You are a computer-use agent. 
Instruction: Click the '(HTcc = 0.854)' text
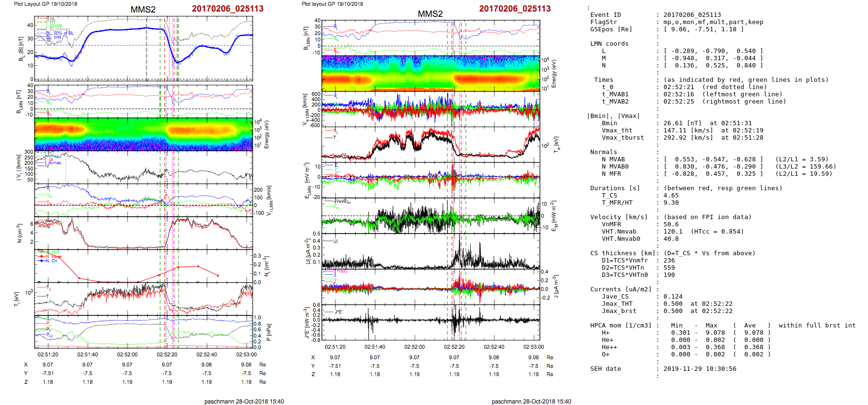point(717,232)
